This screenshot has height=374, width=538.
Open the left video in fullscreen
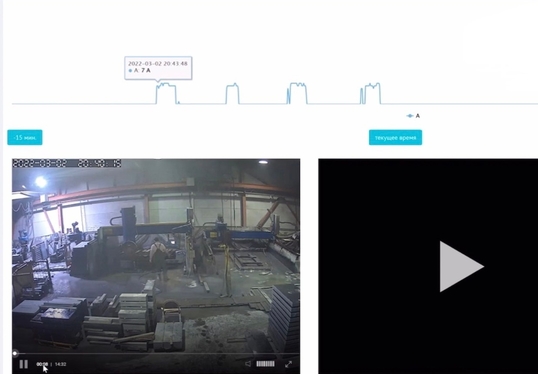point(289,364)
